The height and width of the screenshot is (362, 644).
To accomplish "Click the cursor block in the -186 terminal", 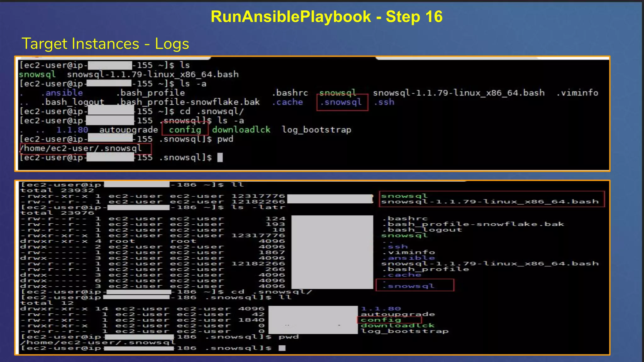I will coord(282,348).
